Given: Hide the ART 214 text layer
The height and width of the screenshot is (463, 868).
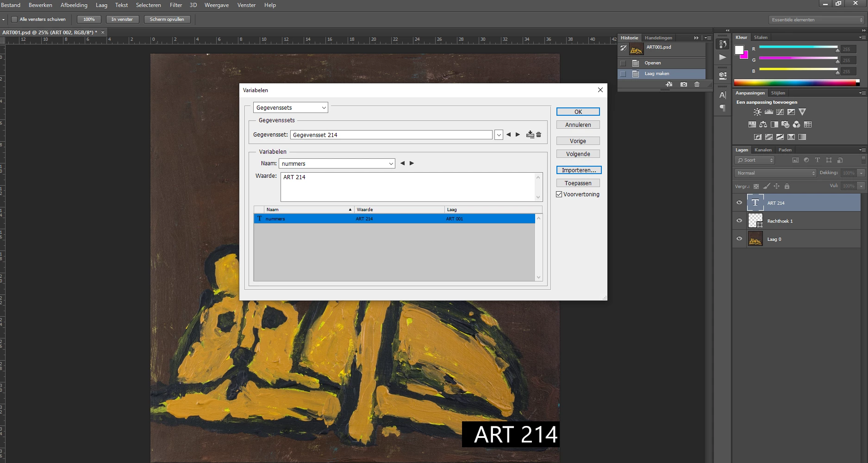Looking at the screenshot, I should point(739,203).
